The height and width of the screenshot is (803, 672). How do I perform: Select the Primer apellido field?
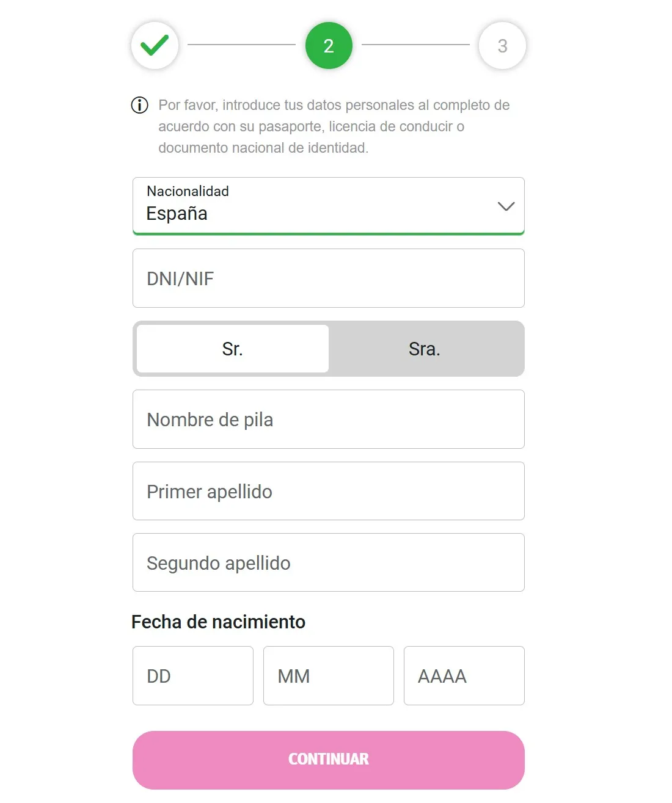pyautogui.click(x=329, y=491)
